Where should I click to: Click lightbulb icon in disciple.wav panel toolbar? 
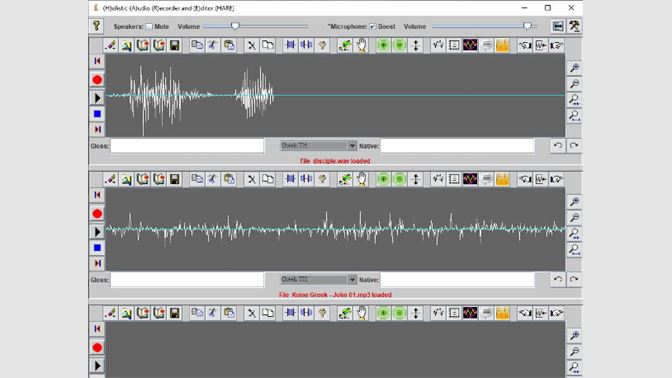322,45
